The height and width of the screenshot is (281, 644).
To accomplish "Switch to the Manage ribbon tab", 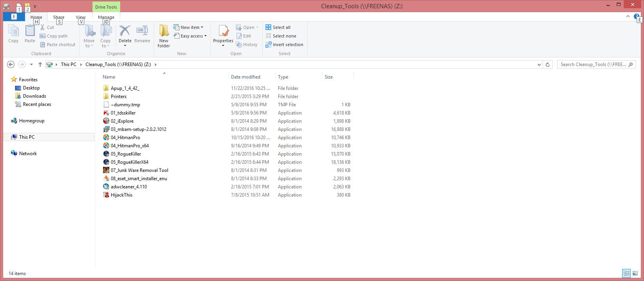I will click(x=106, y=17).
